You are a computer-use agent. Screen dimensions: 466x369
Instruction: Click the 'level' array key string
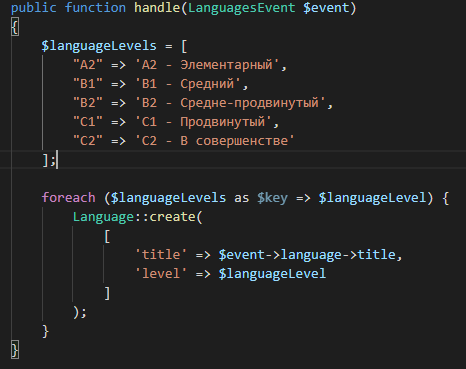[x=161, y=274]
